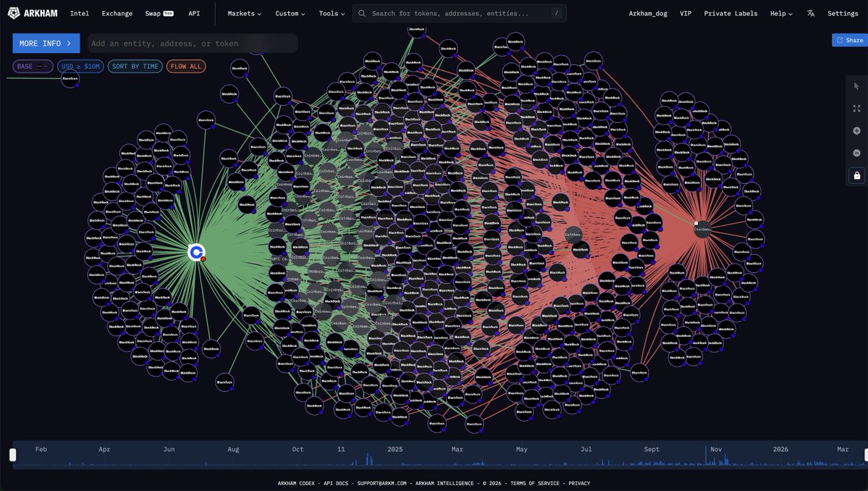This screenshot has height=491, width=868.
Task: Expand the Tools menu
Action: pos(332,13)
